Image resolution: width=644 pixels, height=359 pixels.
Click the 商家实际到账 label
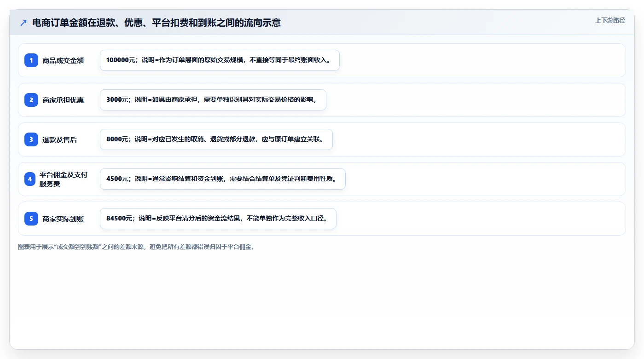[63, 219]
